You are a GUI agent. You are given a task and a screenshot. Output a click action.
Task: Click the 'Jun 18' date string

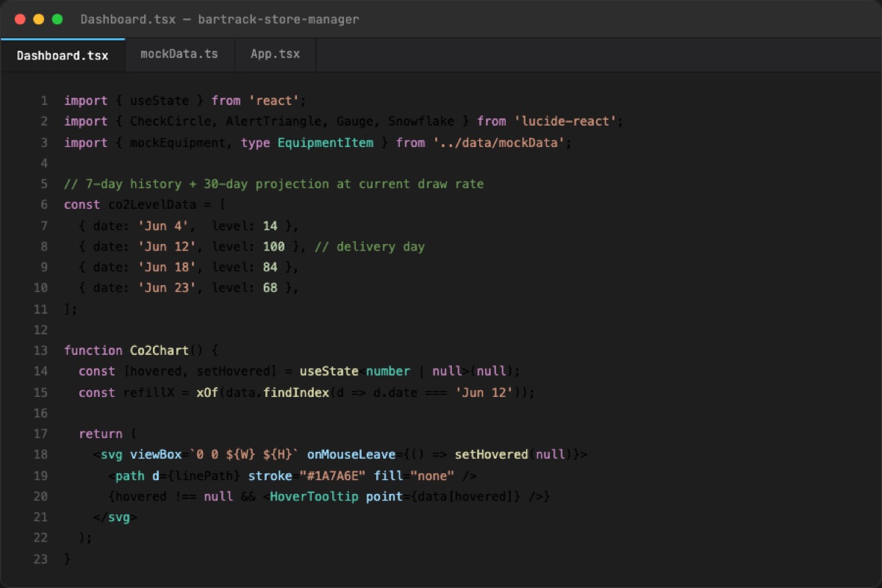[x=167, y=268]
